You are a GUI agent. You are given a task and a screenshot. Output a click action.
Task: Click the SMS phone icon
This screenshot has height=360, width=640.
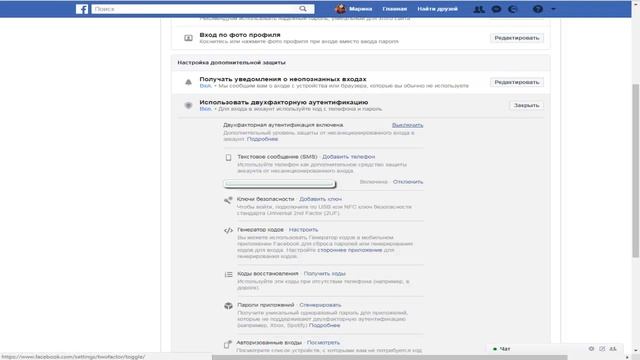tap(228, 158)
